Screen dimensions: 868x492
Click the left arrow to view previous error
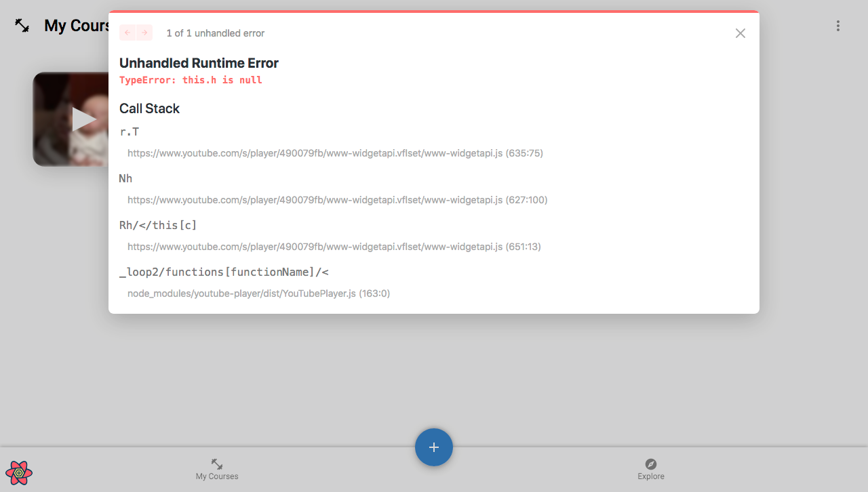point(127,32)
